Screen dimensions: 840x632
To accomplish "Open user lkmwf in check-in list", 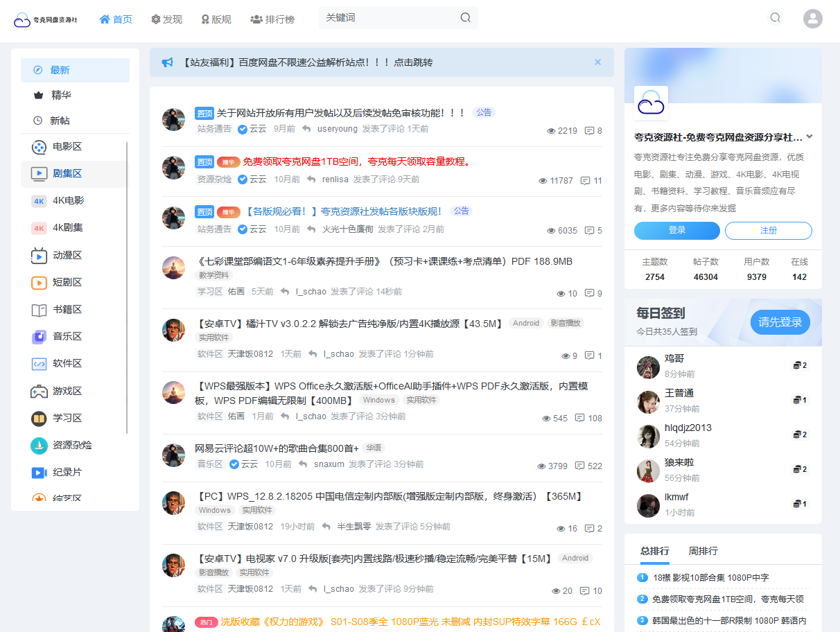I will [x=676, y=497].
